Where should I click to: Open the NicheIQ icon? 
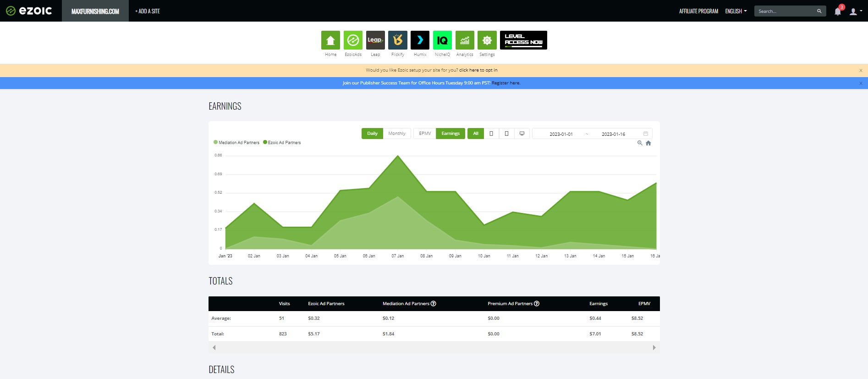coord(442,40)
